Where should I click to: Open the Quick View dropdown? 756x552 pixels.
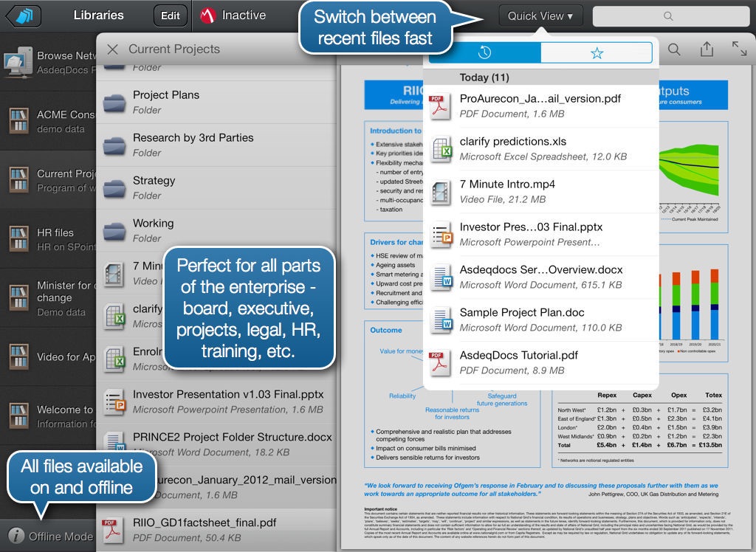coord(540,16)
